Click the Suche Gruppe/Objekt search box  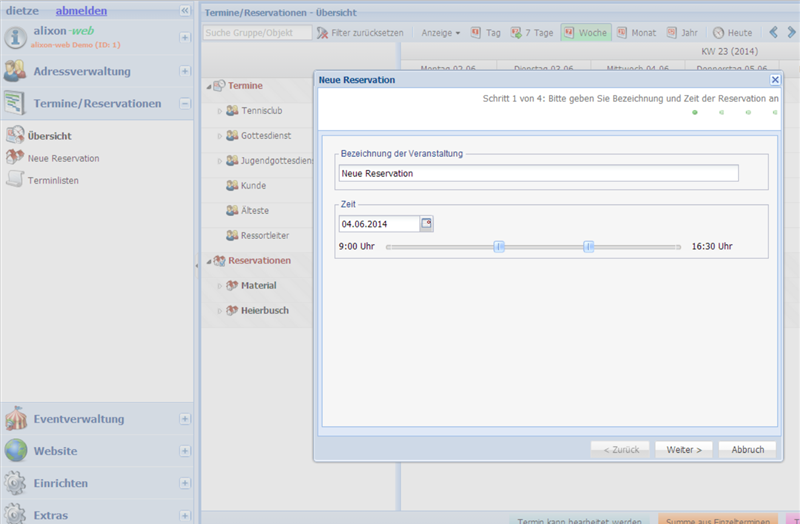click(x=257, y=33)
